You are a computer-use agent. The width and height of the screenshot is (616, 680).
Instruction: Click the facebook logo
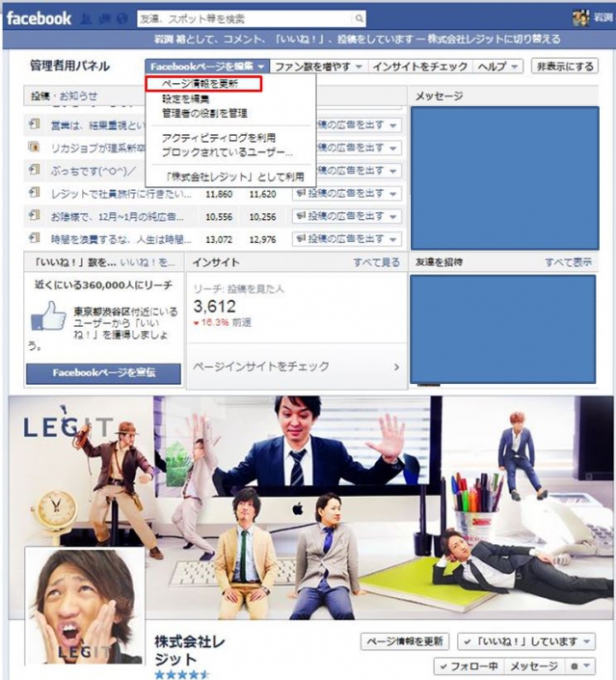click(x=39, y=18)
